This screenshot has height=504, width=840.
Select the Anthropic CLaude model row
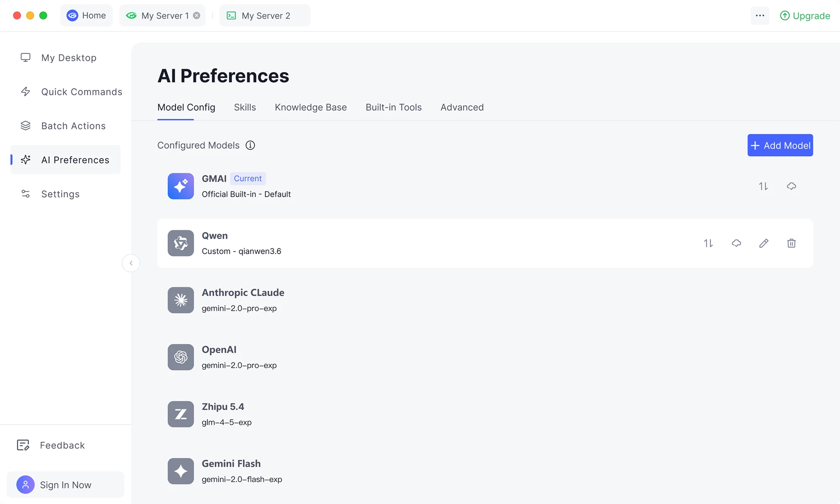click(x=485, y=300)
